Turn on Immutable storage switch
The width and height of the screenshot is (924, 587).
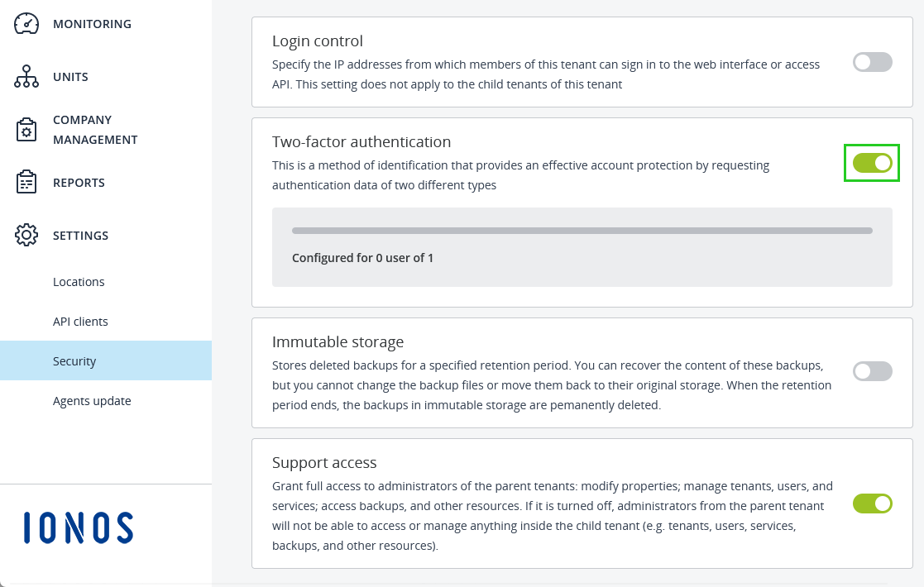(872, 371)
